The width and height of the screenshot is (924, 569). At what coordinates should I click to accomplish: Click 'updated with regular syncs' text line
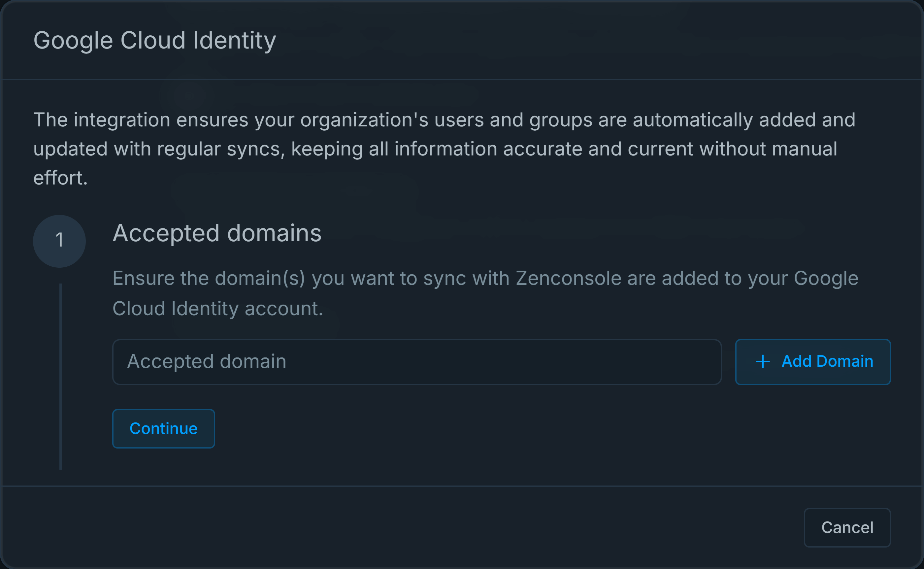click(158, 149)
